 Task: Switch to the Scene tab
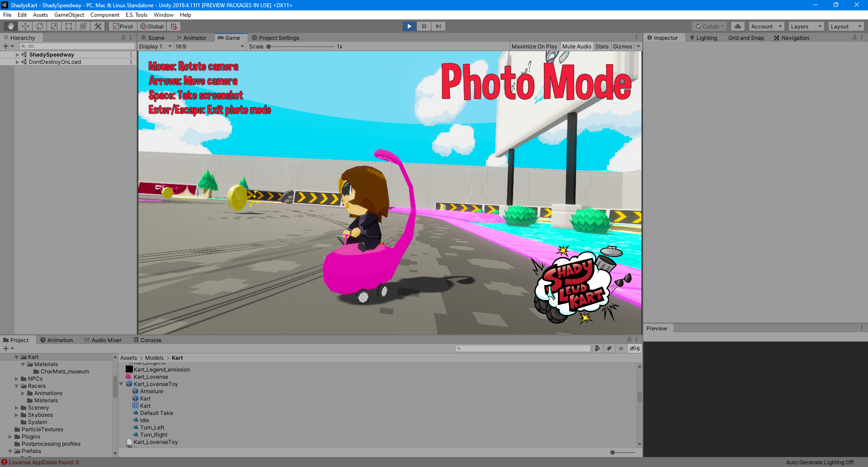pos(153,38)
